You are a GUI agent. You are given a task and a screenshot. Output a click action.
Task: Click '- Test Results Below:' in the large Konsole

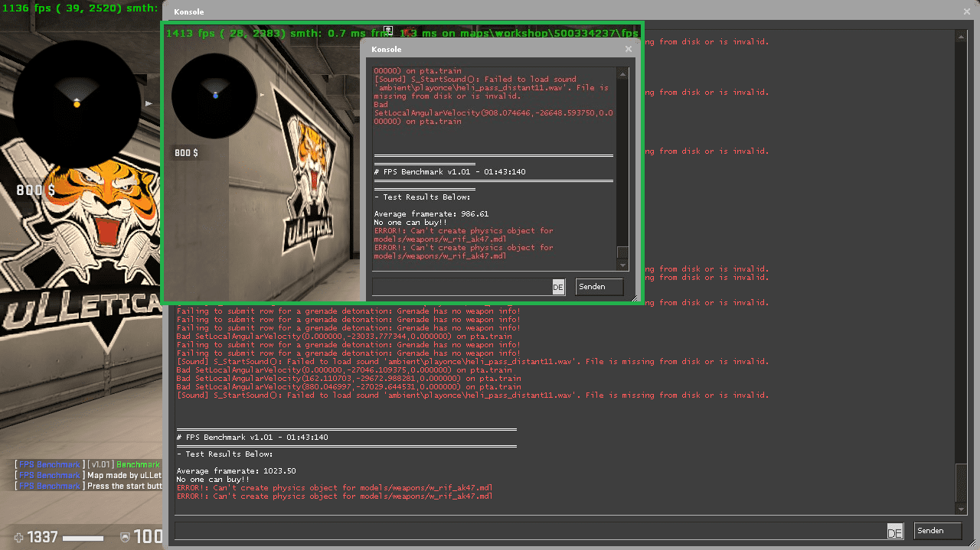[224, 454]
